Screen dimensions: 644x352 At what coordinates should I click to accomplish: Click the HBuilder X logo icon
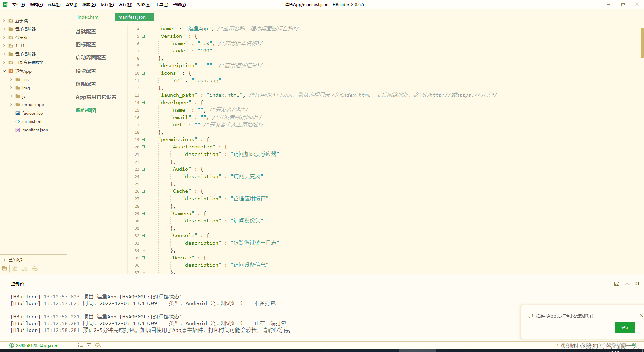[x=5, y=4]
